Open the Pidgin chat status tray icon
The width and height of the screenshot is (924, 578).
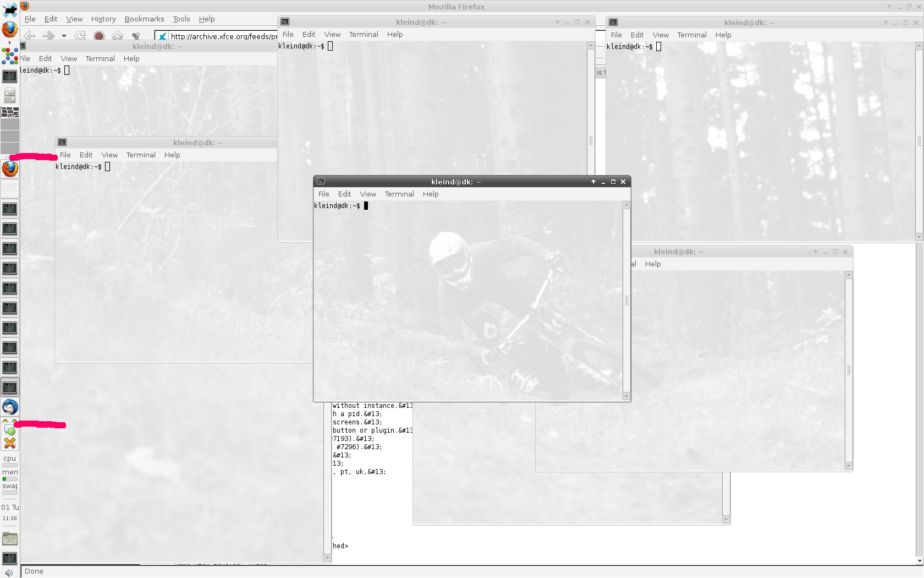tap(10, 430)
